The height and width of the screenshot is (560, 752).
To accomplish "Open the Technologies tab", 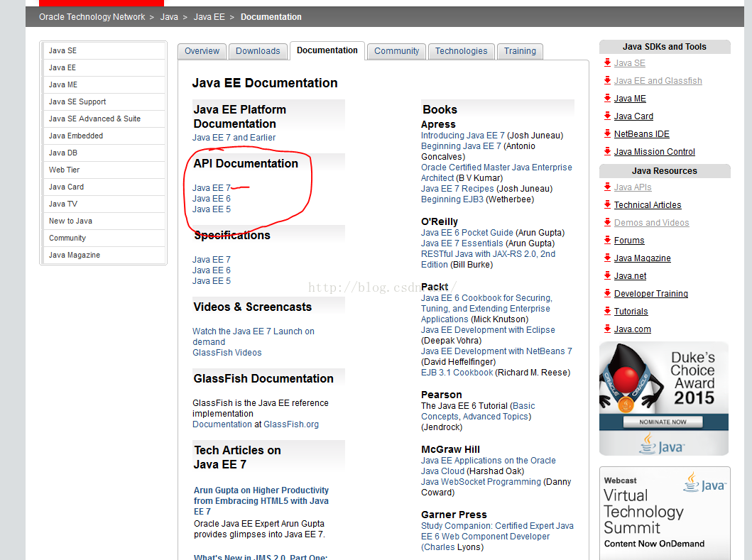I will coord(462,51).
